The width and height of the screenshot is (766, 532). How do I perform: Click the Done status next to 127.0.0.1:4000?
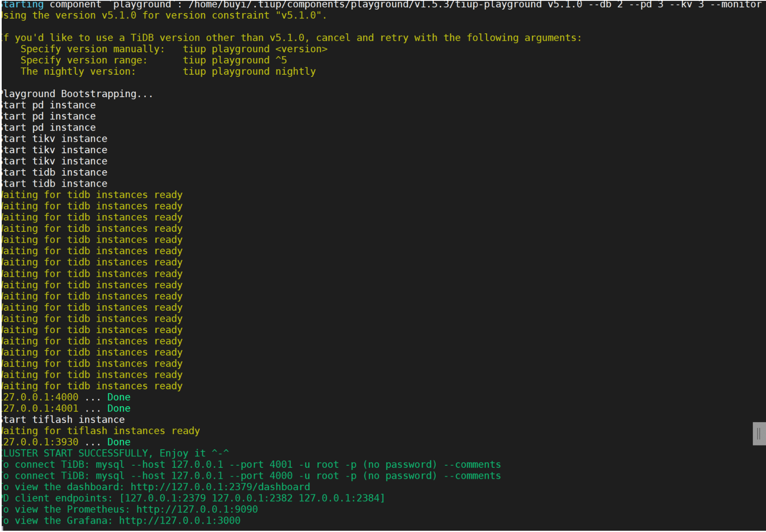(119, 397)
